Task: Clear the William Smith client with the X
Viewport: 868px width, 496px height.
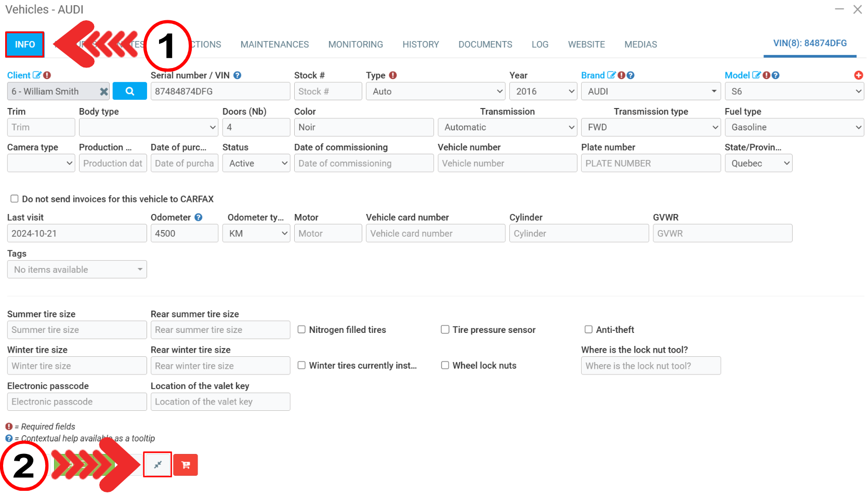Action: coord(104,91)
